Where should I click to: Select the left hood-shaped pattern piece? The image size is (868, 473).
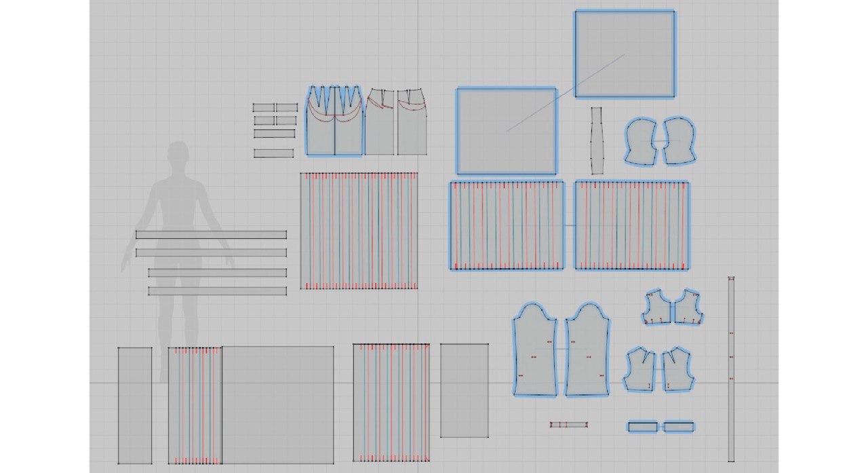pos(642,141)
